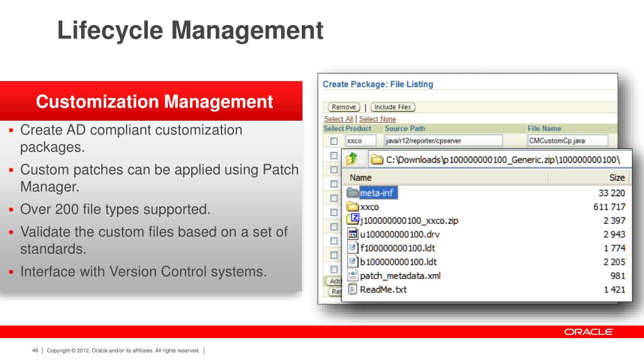Click the size value 981
The height and width of the screenshot is (362, 644).
[618, 276]
